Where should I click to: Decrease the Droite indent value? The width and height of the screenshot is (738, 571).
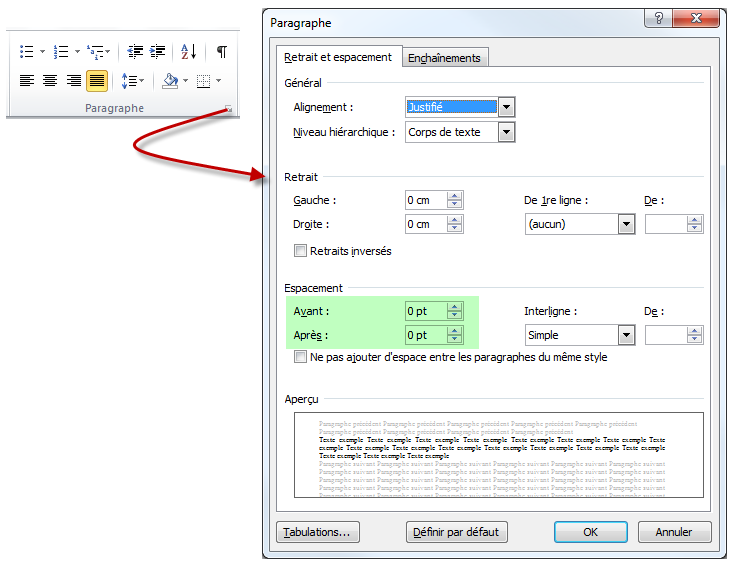point(454,229)
